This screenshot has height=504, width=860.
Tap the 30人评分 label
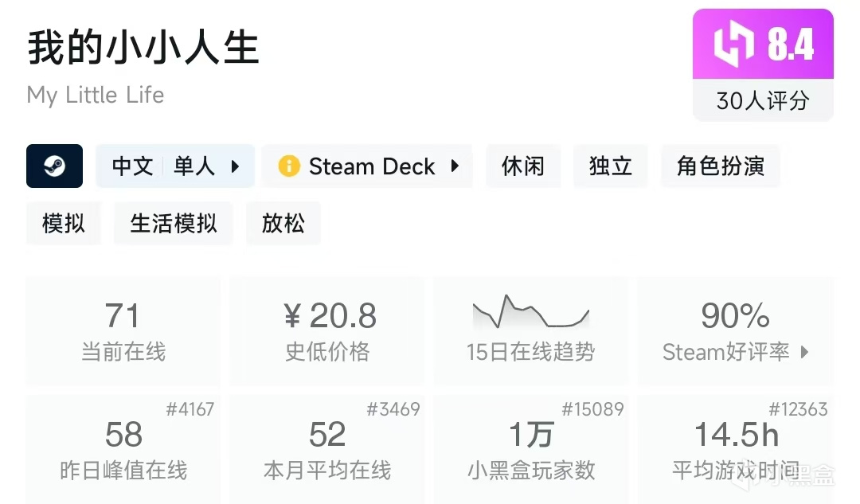pyautogui.click(x=762, y=100)
